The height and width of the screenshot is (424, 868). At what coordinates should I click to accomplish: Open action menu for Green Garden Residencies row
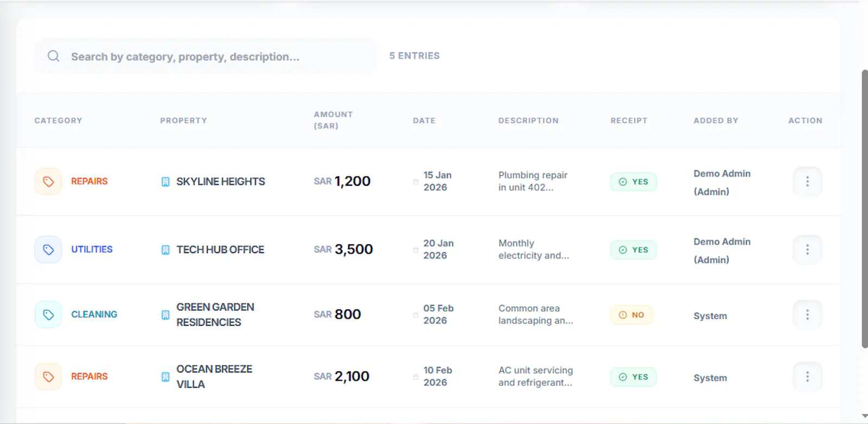click(807, 315)
